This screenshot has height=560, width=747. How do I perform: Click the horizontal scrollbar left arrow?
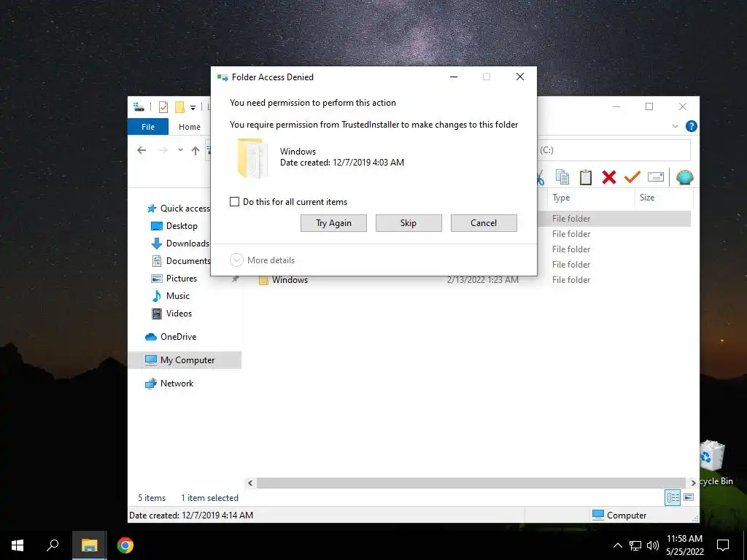(x=250, y=483)
